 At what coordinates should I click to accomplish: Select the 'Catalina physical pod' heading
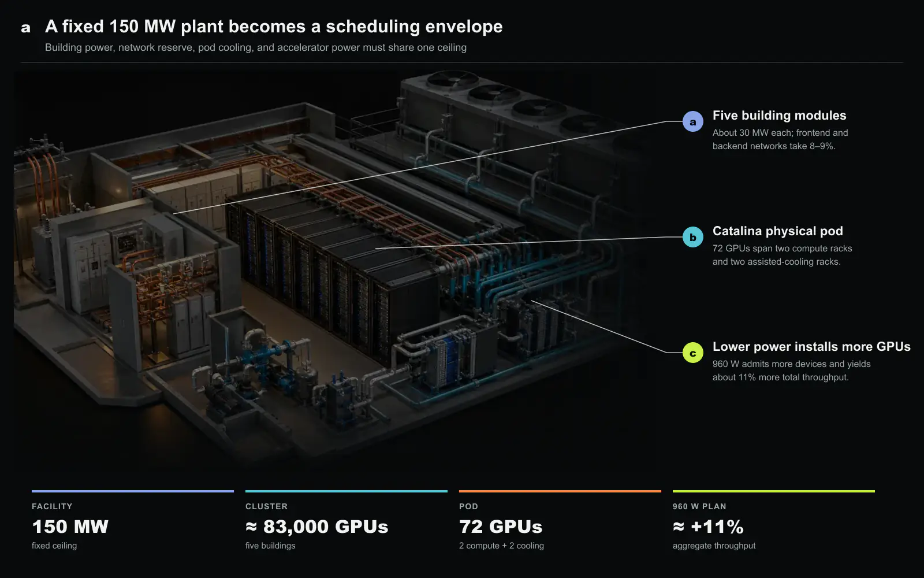point(777,231)
